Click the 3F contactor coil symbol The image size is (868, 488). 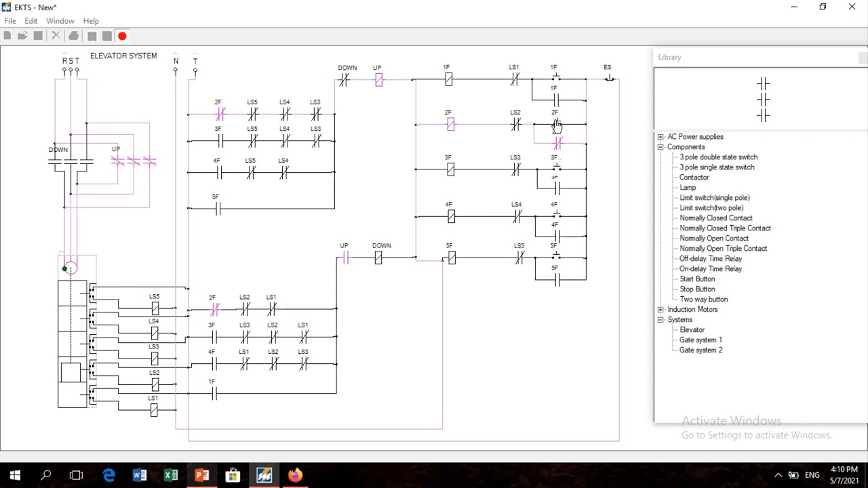point(450,169)
